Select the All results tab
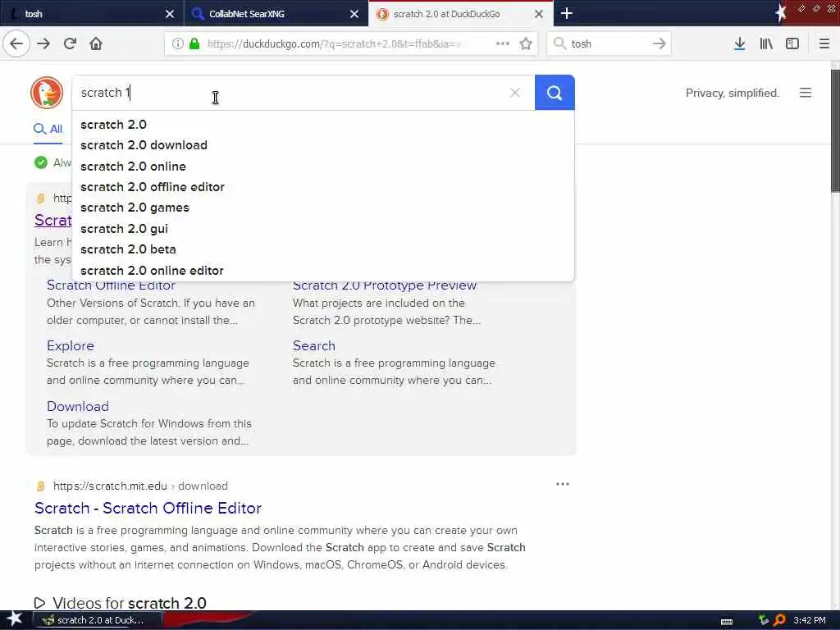 point(48,129)
